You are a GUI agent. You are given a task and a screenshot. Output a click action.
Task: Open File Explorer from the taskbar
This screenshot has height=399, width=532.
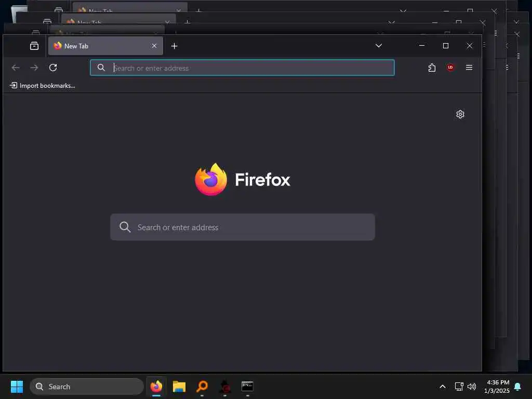point(179,387)
